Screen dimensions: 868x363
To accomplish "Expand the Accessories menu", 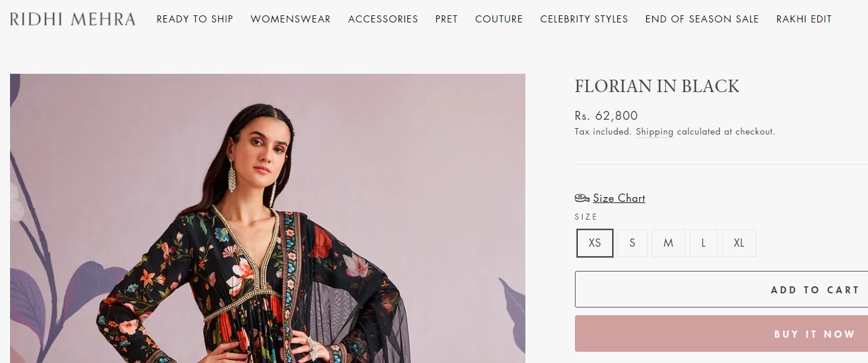I will pyautogui.click(x=383, y=19).
